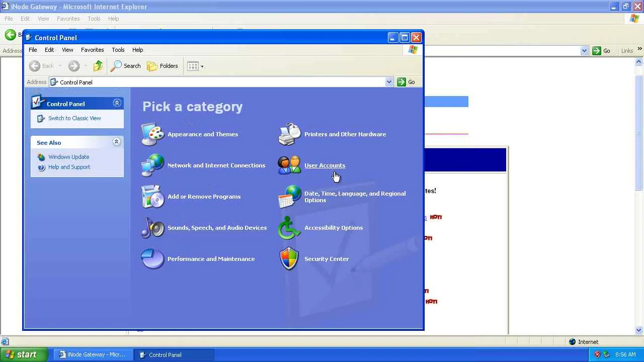Open the Tools menu in Control Panel

118,50
